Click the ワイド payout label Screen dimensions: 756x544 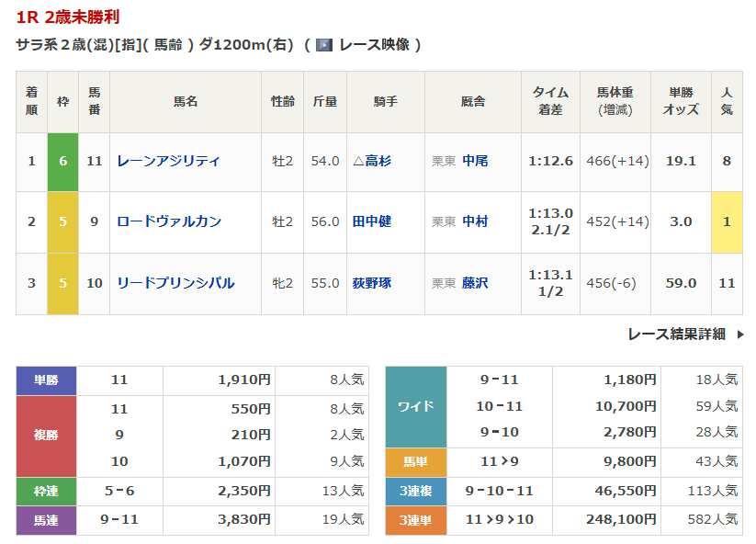[x=415, y=406]
